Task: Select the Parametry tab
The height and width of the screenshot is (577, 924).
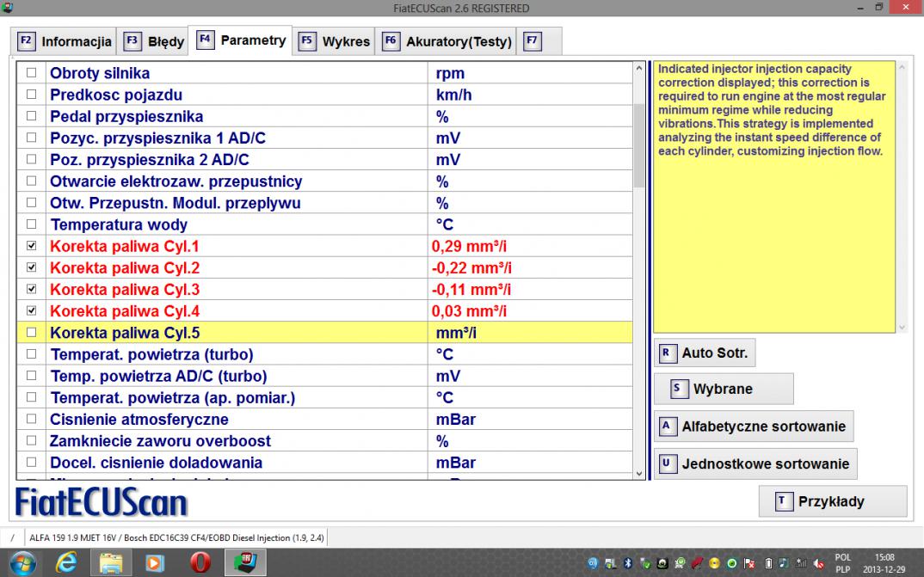Action: pyautogui.click(x=240, y=40)
